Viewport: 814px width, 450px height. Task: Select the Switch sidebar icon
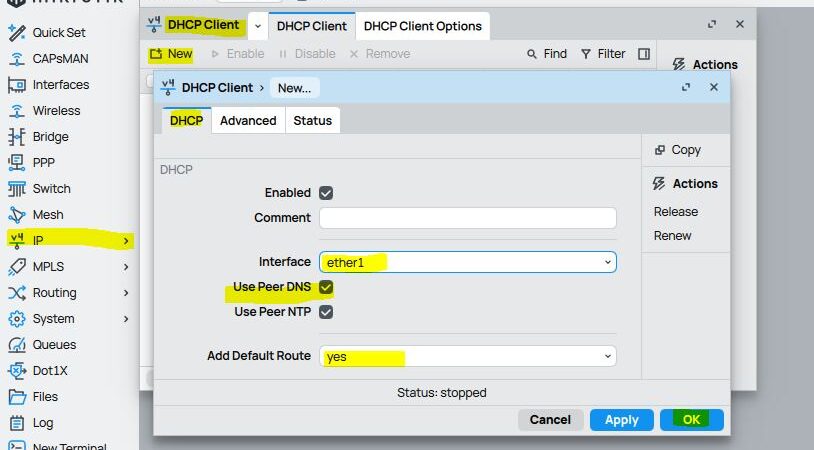click(x=16, y=189)
